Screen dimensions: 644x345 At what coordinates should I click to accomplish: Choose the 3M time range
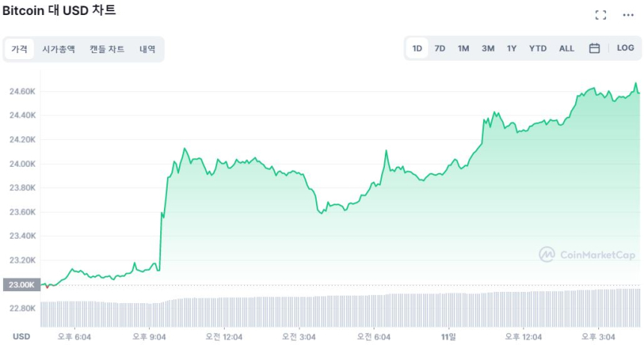[x=487, y=49]
